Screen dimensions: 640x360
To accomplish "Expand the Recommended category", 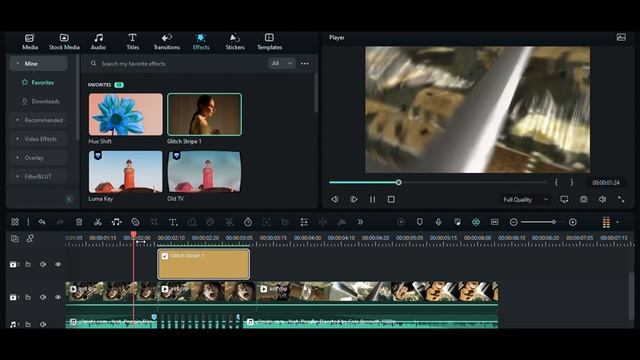I will pyautogui.click(x=38, y=120).
